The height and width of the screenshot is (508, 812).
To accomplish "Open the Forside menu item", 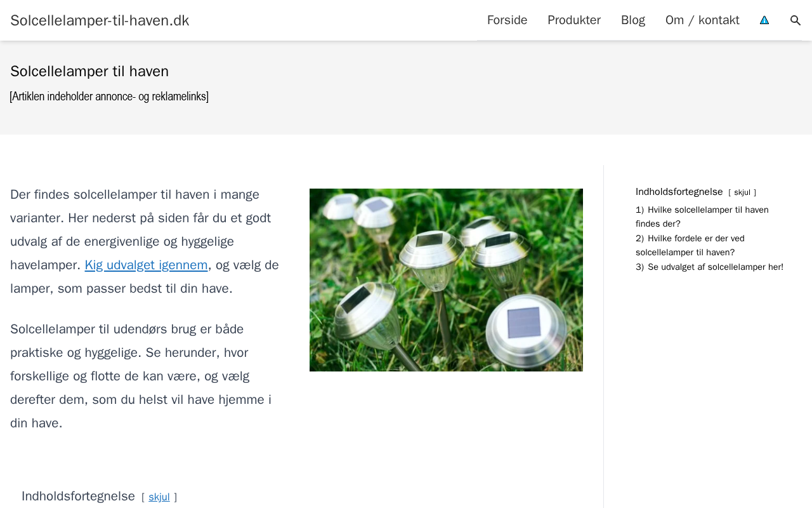I will [x=507, y=20].
